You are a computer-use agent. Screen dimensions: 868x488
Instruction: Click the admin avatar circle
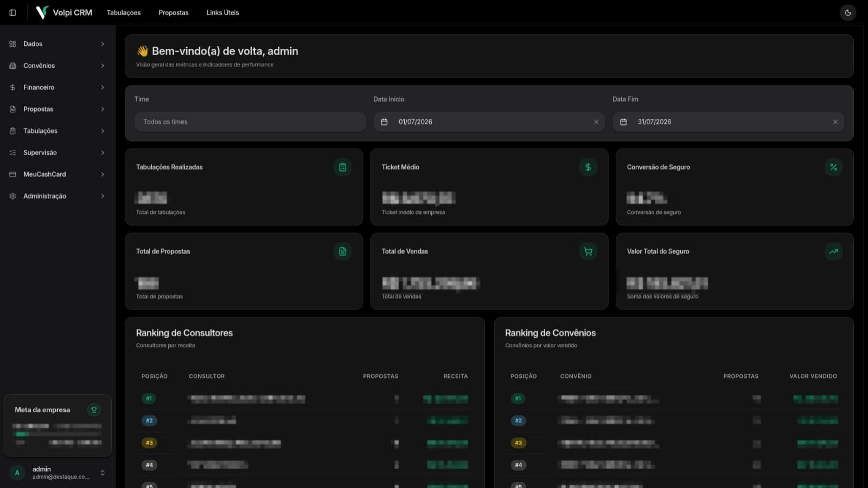17,473
